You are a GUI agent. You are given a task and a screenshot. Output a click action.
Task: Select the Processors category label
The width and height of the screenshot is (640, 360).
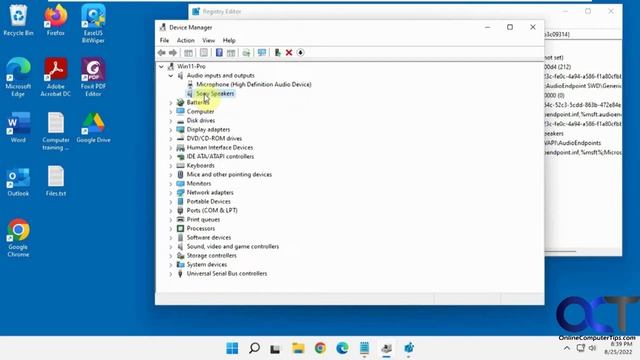200,229
